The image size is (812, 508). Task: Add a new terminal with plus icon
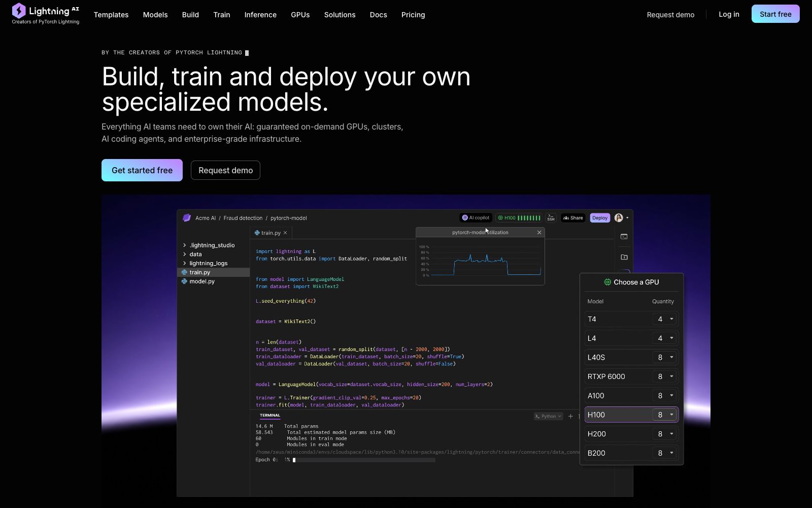[x=570, y=416]
